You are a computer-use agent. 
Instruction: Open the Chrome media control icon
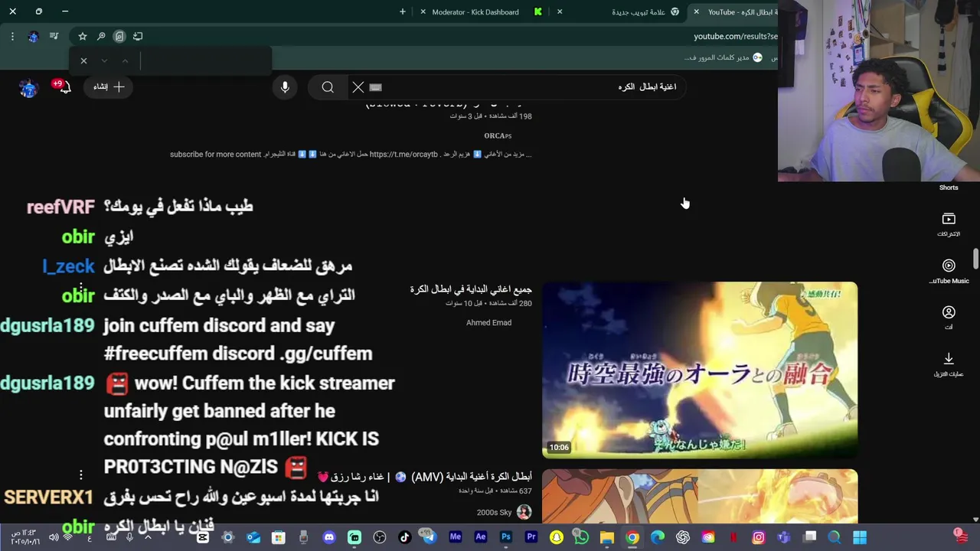pos(54,36)
